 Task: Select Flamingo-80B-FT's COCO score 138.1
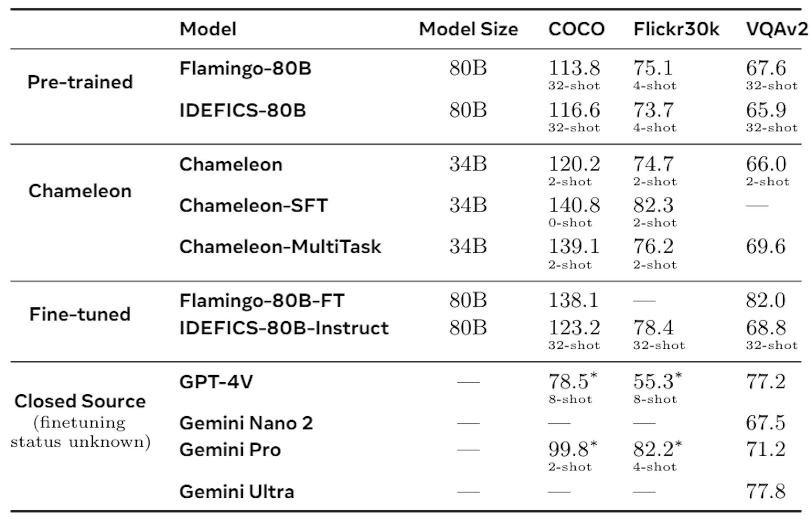pos(573,301)
